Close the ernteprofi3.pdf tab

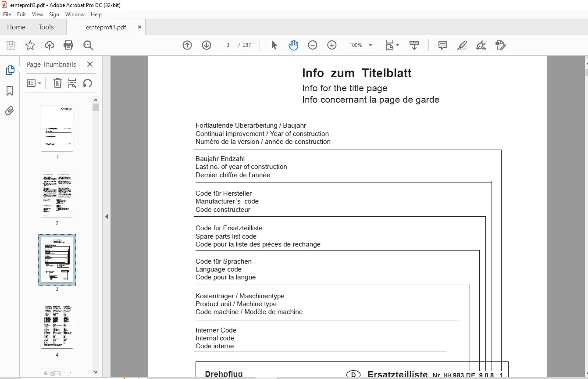pos(139,27)
